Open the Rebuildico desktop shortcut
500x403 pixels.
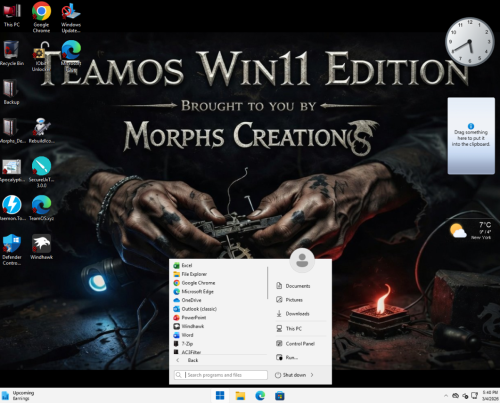(41, 131)
